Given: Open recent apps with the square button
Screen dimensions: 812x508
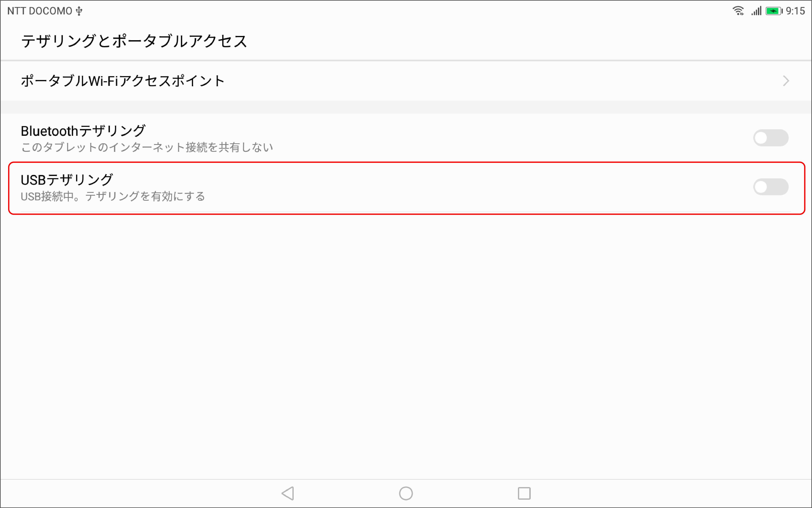Looking at the screenshot, I should pos(524,493).
